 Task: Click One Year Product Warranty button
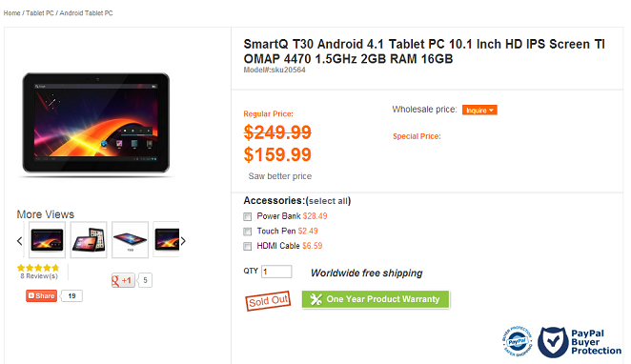376,299
